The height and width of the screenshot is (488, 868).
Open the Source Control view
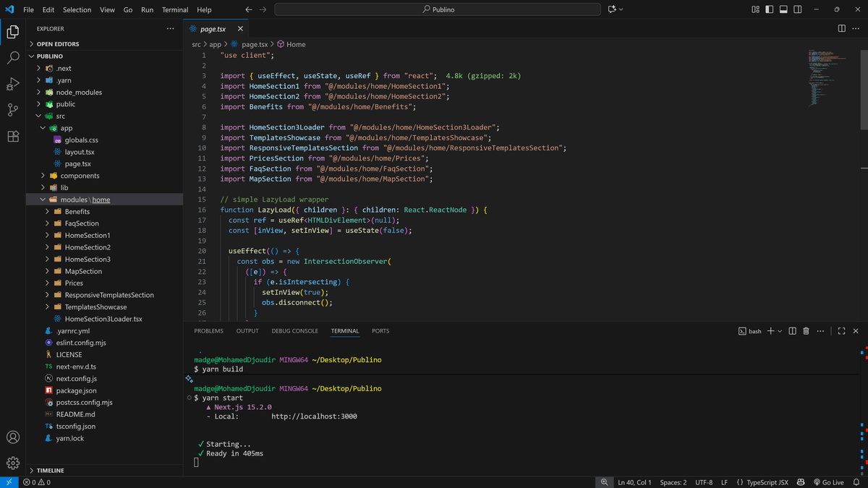click(x=12, y=110)
